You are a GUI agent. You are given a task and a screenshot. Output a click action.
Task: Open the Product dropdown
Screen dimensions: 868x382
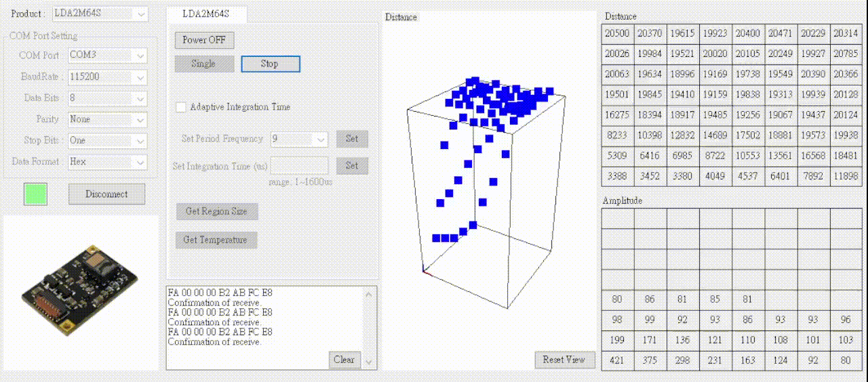(140, 14)
